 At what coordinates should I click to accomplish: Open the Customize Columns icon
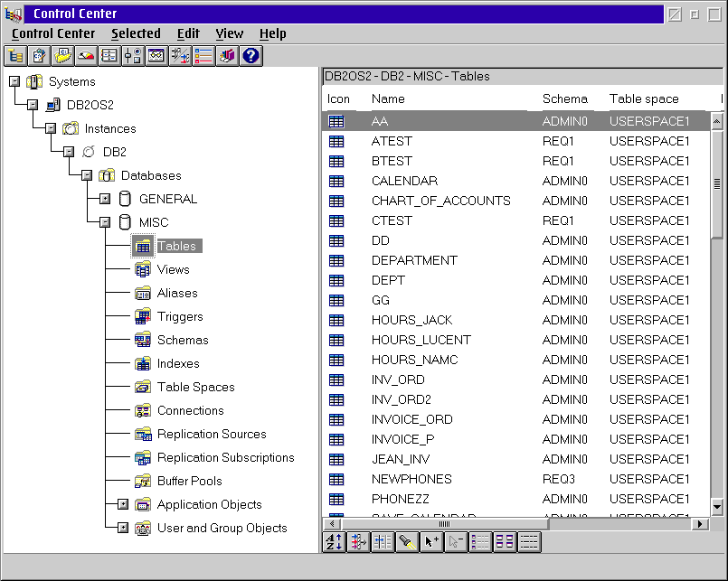click(383, 541)
